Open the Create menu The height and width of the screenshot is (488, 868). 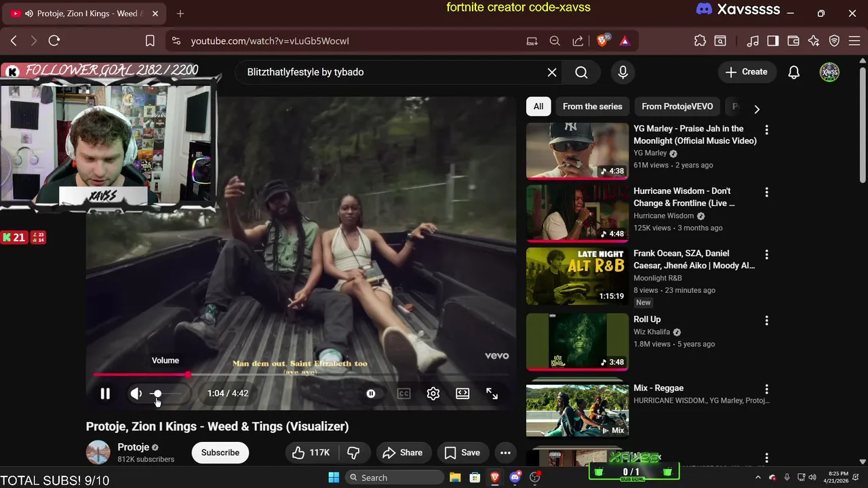[x=747, y=72]
